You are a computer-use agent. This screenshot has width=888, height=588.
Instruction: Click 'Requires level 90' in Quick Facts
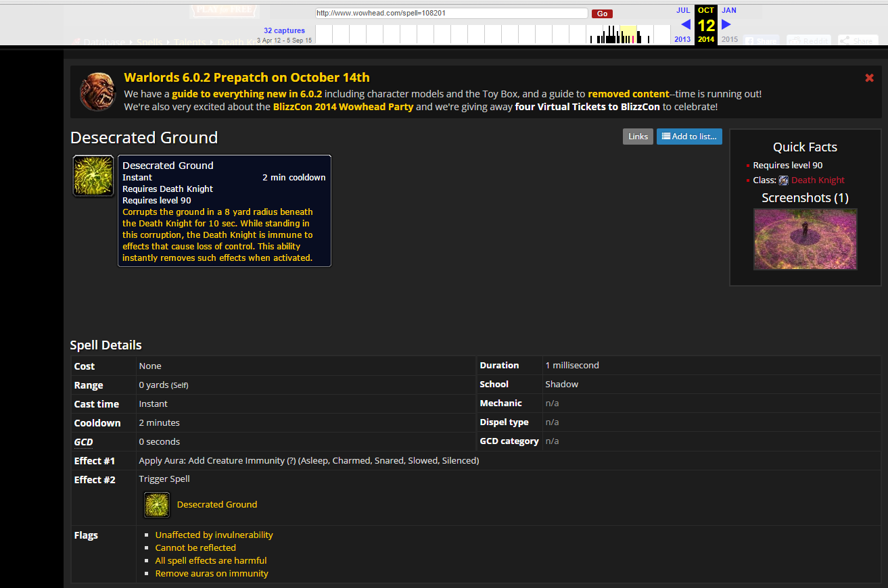[x=788, y=166]
